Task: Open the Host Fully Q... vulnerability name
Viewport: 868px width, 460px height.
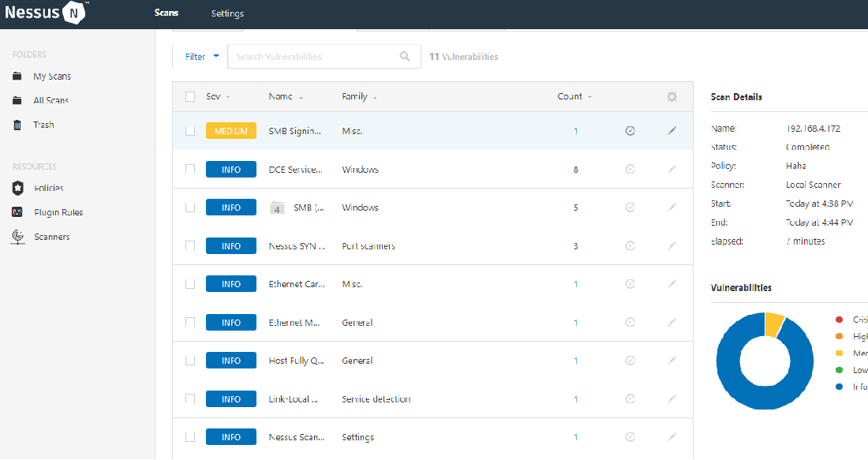Action: pyautogui.click(x=296, y=361)
